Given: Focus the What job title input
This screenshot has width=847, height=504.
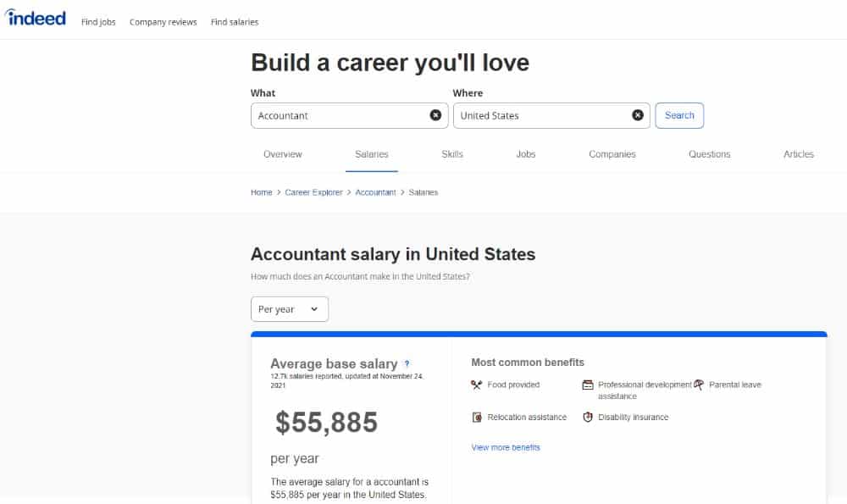Looking at the screenshot, I should coord(341,115).
